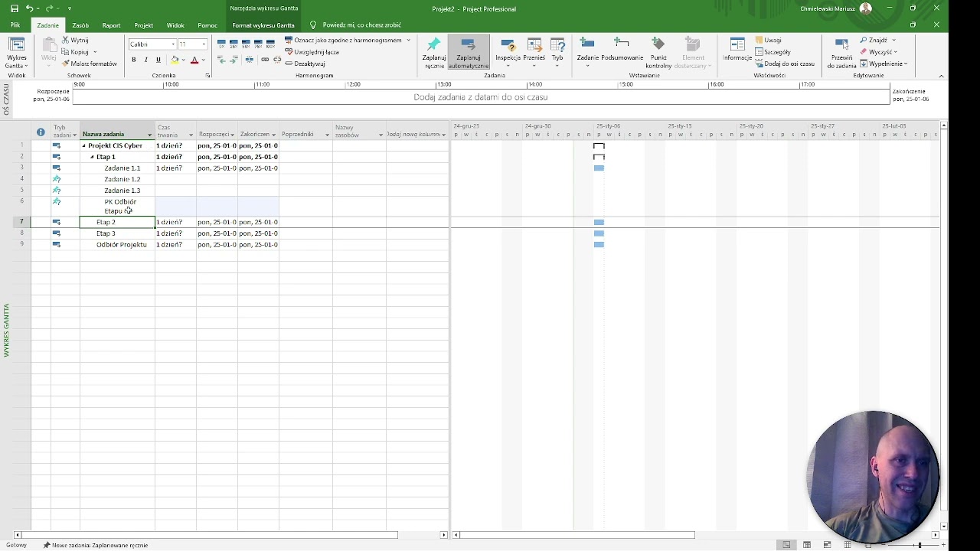The height and width of the screenshot is (551, 980).
Task: Select Etap 3 task name cell
Action: pos(118,233)
